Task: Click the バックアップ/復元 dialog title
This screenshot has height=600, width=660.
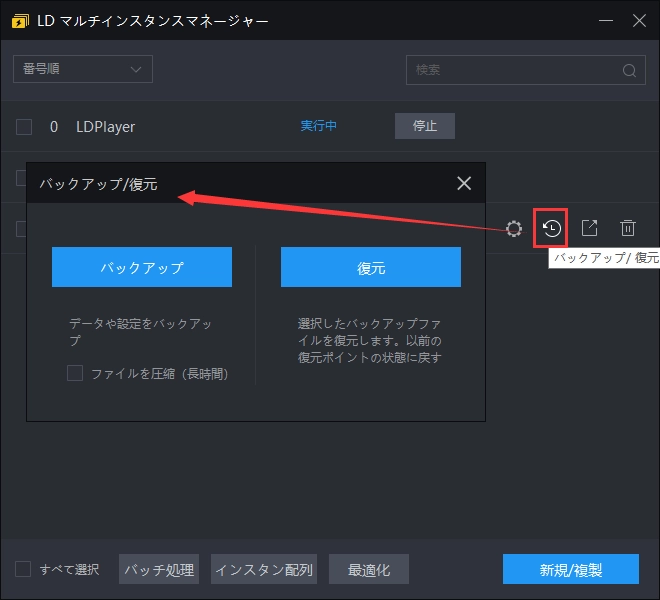Action: click(98, 184)
